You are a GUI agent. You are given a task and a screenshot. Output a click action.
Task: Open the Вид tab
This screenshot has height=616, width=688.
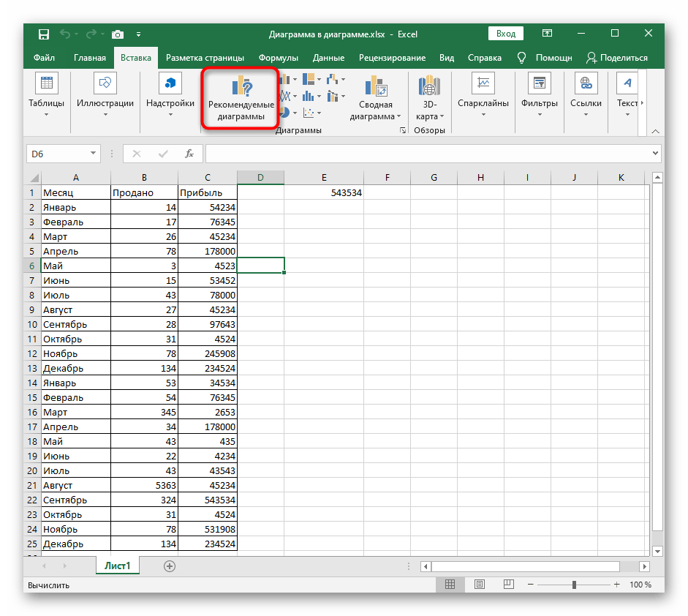point(446,58)
